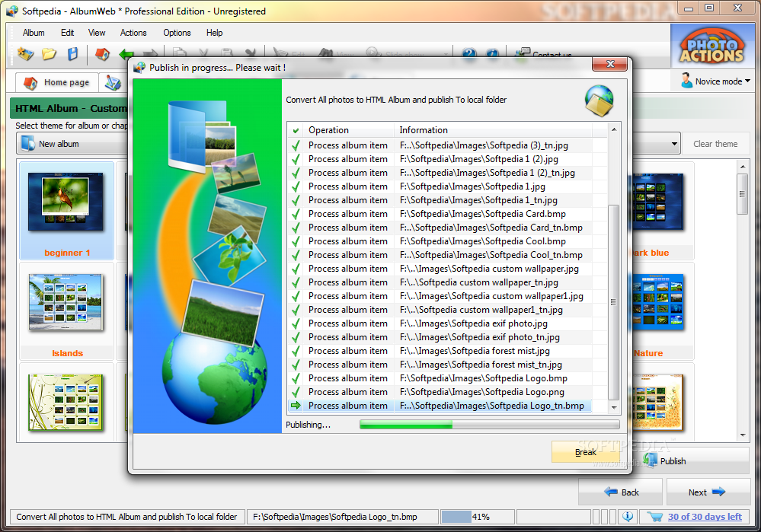This screenshot has height=532, width=761.
Task: Click the theme gallery scroll down arrow
Action: [x=743, y=435]
